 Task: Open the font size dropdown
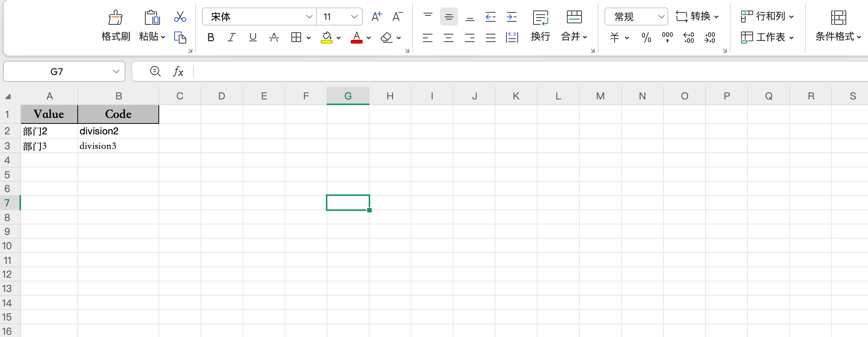tap(354, 17)
